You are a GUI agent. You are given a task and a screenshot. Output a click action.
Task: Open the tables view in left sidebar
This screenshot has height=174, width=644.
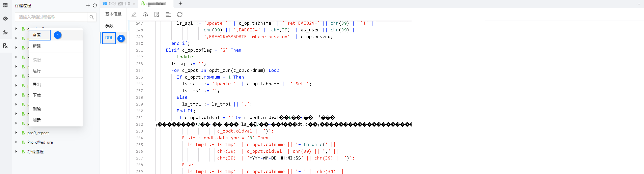(5, 5)
